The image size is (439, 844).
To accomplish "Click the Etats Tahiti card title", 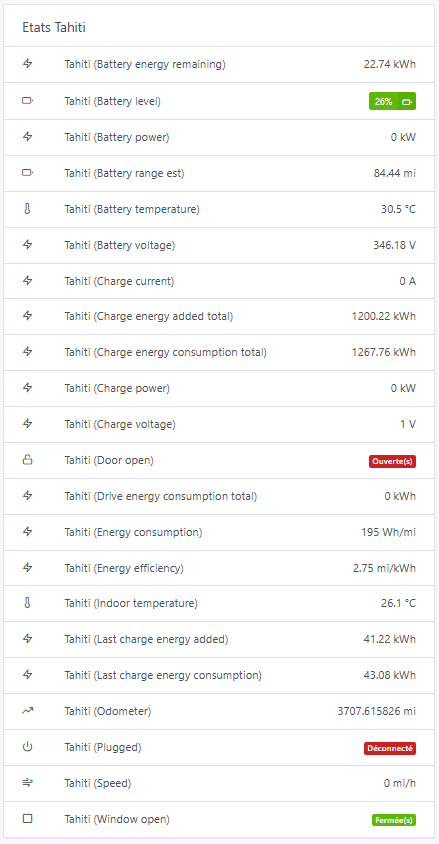I will (54, 27).
